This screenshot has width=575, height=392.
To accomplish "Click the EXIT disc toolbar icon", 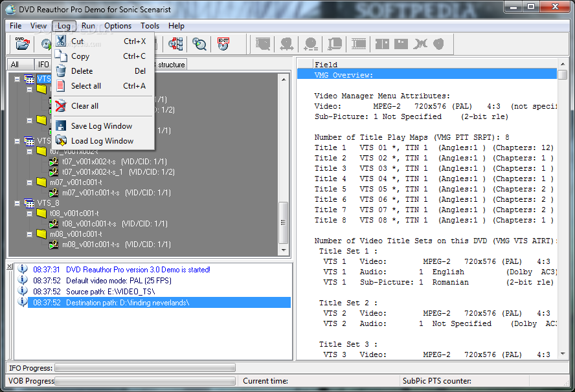I will pos(223,43).
